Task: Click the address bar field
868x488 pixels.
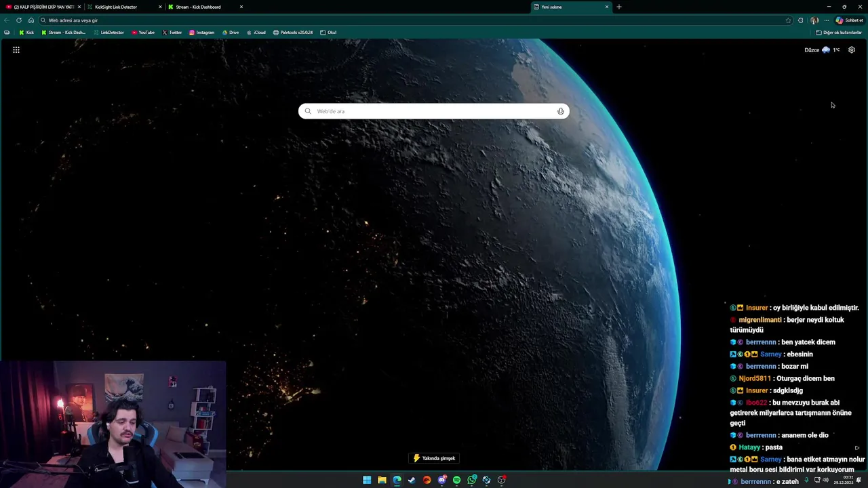Action: (x=415, y=20)
